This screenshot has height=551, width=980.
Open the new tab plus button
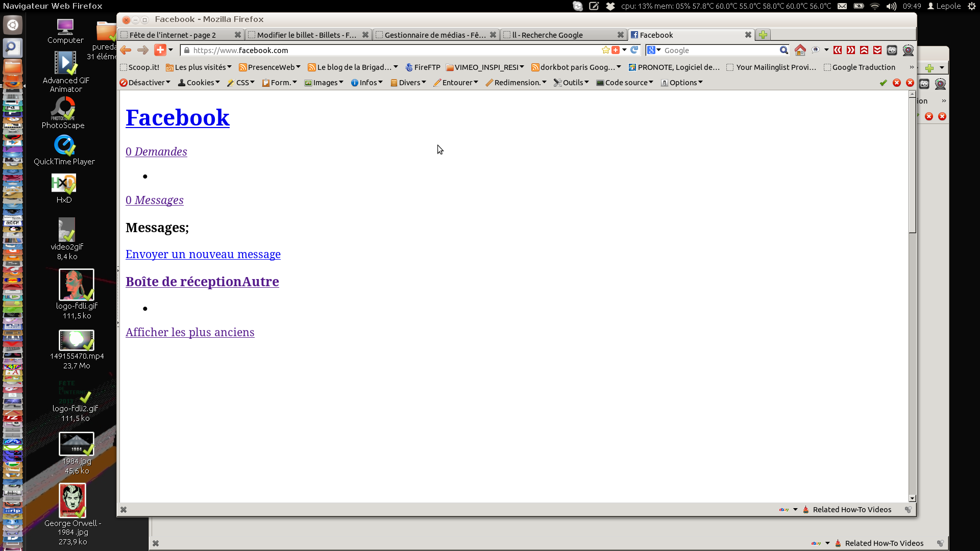click(763, 35)
